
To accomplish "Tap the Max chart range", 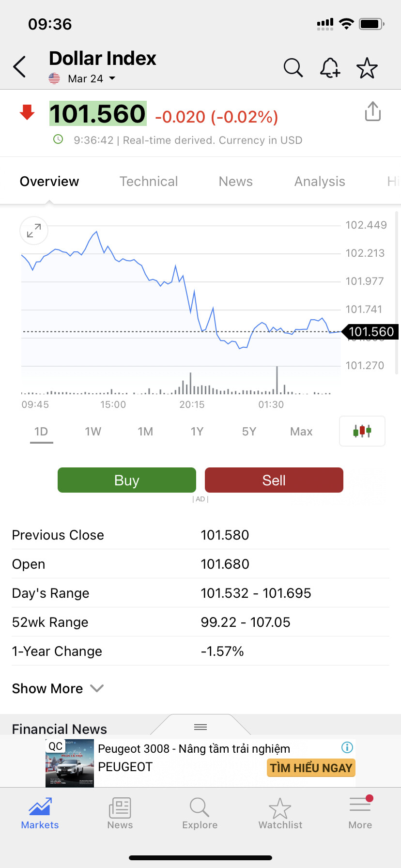I will tap(301, 432).
